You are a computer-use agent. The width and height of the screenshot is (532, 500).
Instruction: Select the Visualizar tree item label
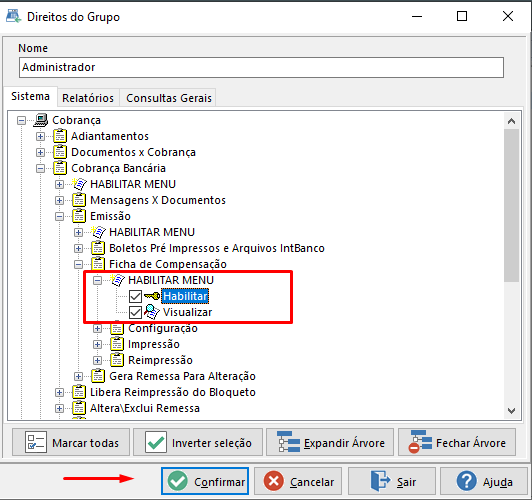point(187,312)
